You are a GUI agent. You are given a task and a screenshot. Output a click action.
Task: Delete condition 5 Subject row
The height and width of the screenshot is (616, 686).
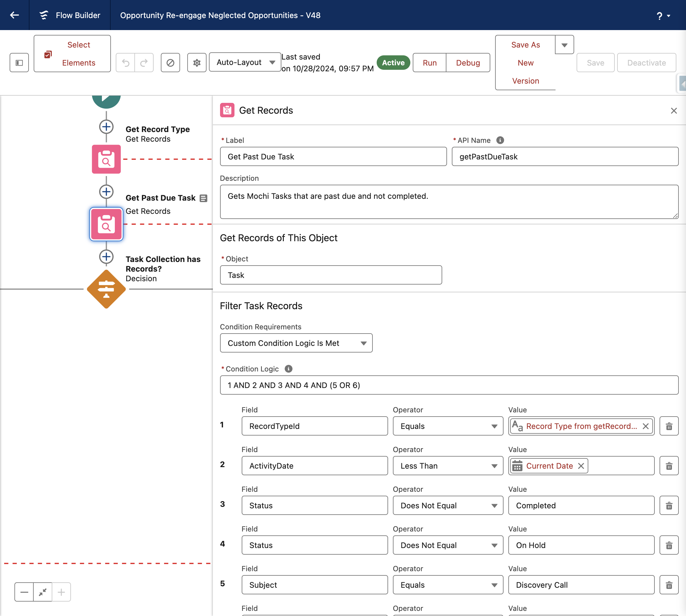669,585
